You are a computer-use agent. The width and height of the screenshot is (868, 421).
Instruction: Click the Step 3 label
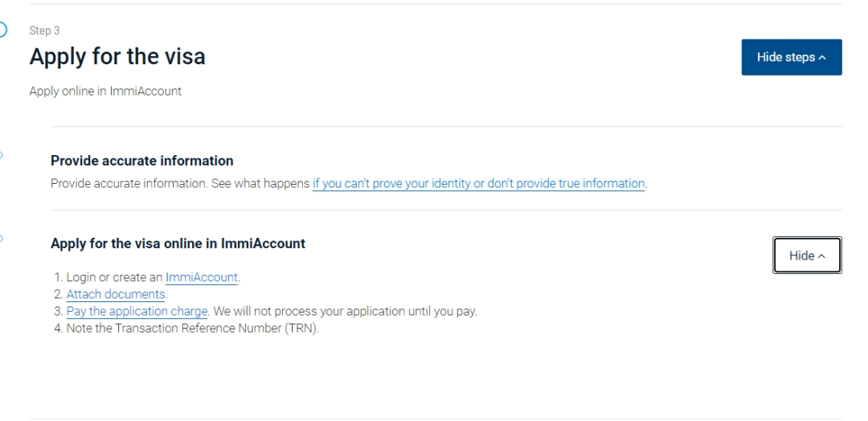44,31
